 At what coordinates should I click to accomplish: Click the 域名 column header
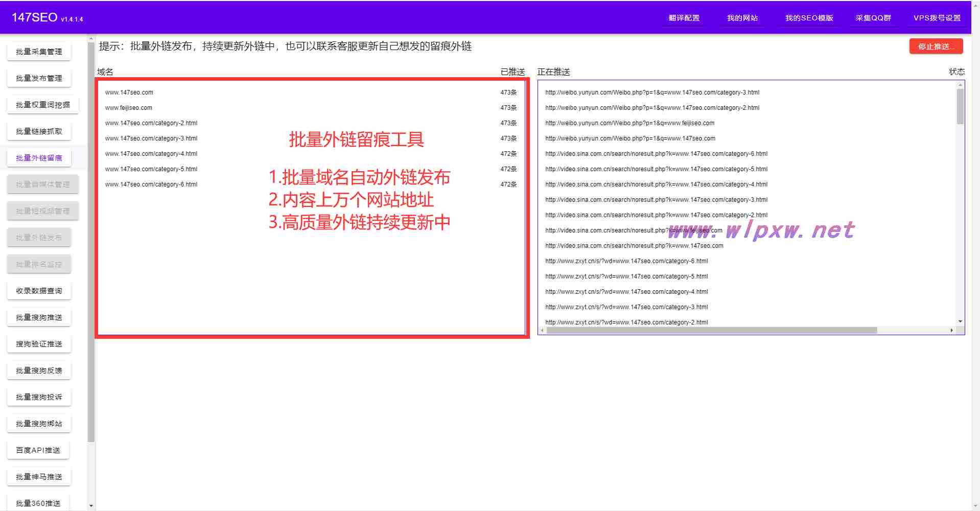[105, 72]
